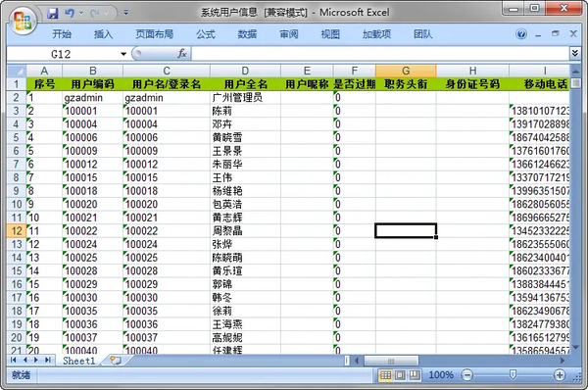
Task: Click the 100% zoom level button
Action: pyautogui.click(x=441, y=374)
